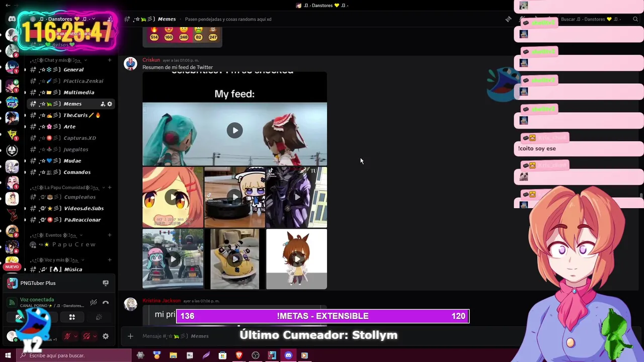Image resolution: width=644 pixels, height=362 pixels.
Task: Click create invite icon on Memes channel
Action: [x=103, y=104]
